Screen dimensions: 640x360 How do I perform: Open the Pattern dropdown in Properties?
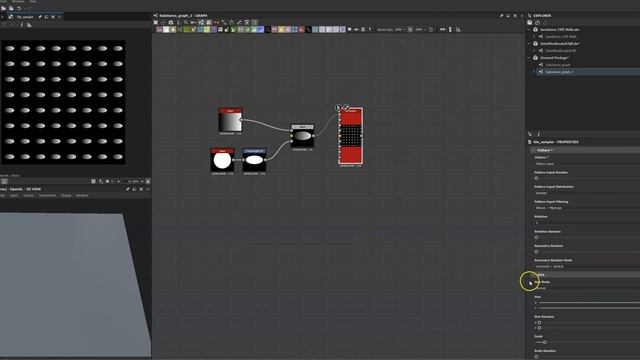pos(587,164)
